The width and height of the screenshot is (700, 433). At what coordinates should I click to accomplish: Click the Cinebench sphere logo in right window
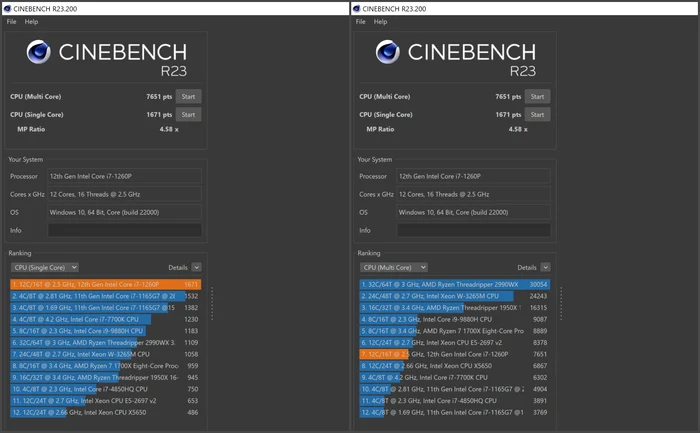(388, 52)
